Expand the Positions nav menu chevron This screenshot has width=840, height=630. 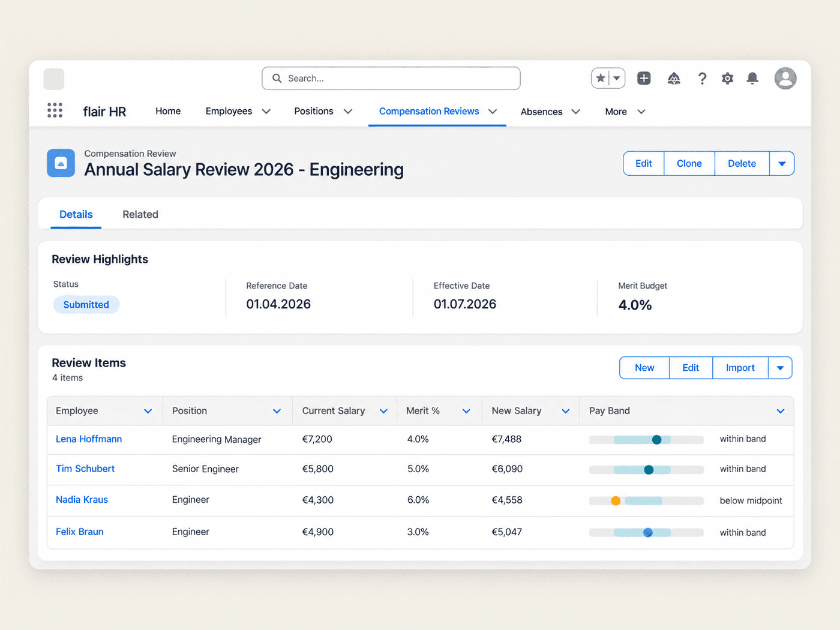[x=348, y=112]
